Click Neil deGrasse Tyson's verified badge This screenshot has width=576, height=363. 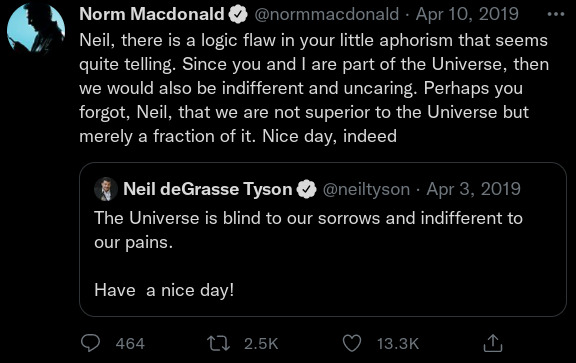click(x=307, y=190)
